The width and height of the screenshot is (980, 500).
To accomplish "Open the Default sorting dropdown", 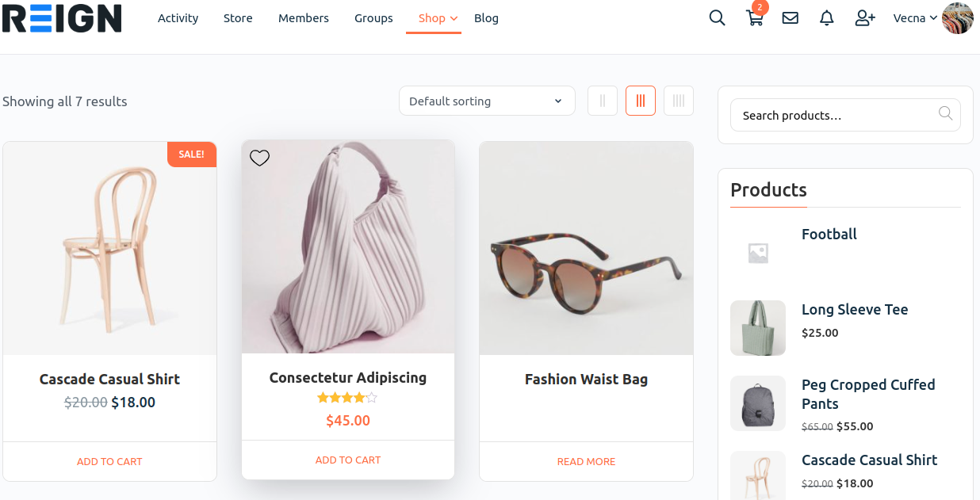I will point(487,101).
